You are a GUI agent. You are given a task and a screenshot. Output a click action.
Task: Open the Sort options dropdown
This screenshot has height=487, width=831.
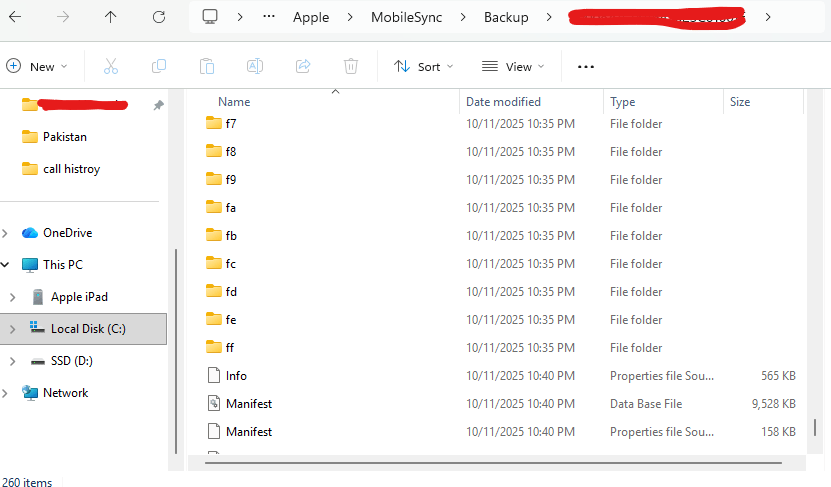423,66
